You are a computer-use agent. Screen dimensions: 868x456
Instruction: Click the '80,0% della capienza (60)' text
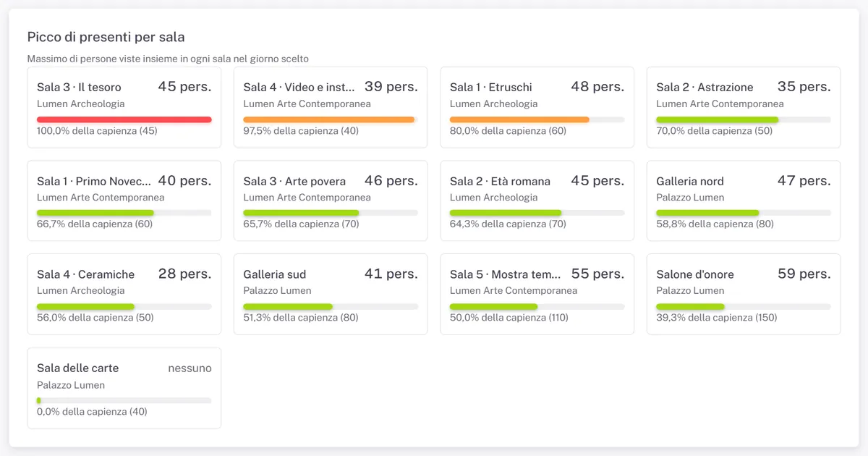pos(509,131)
